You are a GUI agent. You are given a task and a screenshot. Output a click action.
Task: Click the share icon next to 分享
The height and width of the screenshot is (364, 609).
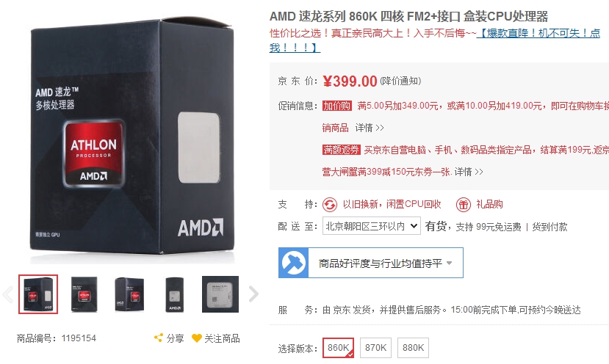(x=159, y=338)
